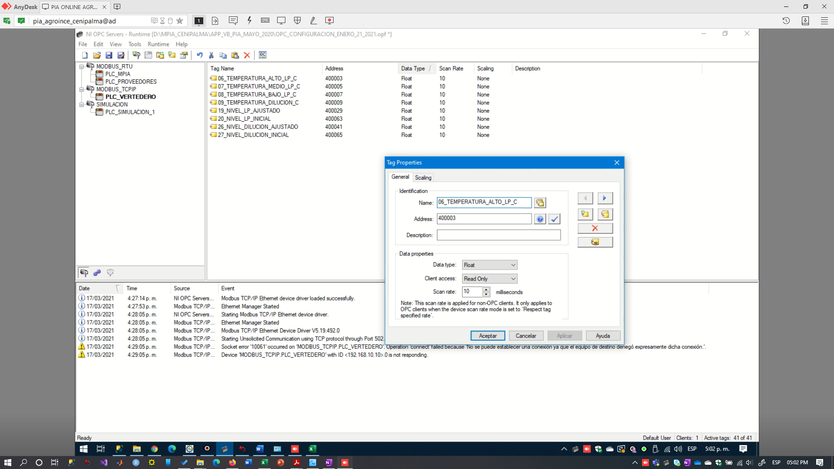Click the New project toolbar icon
834x469 pixels.
click(85, 55)
